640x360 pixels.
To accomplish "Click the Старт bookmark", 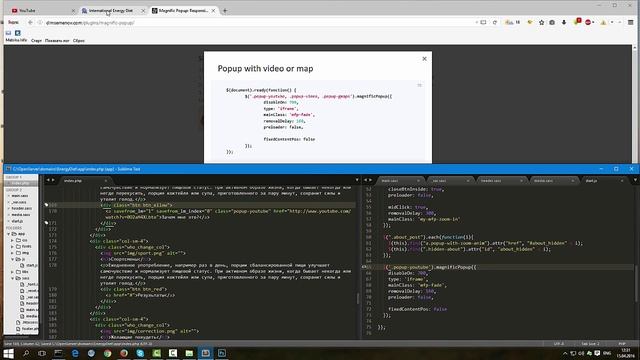I will click(x=36, y=40).
